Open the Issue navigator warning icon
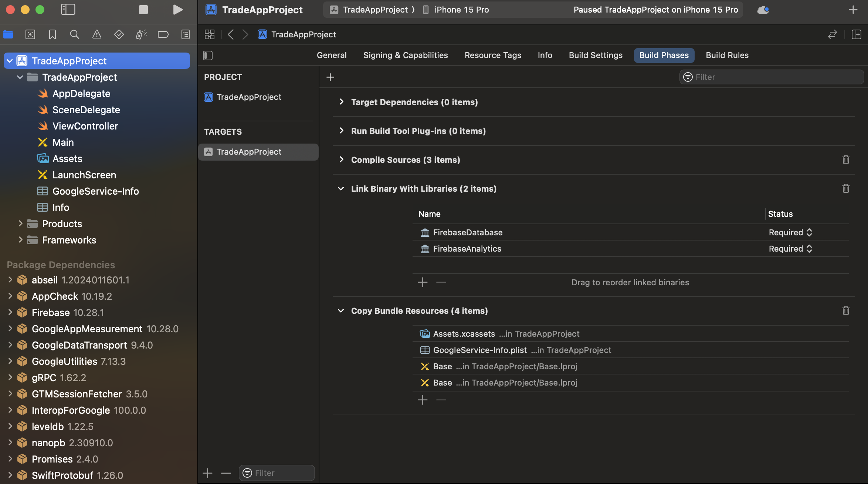The image size is (868, 484). pyautogui.click(x=96, y=34)
